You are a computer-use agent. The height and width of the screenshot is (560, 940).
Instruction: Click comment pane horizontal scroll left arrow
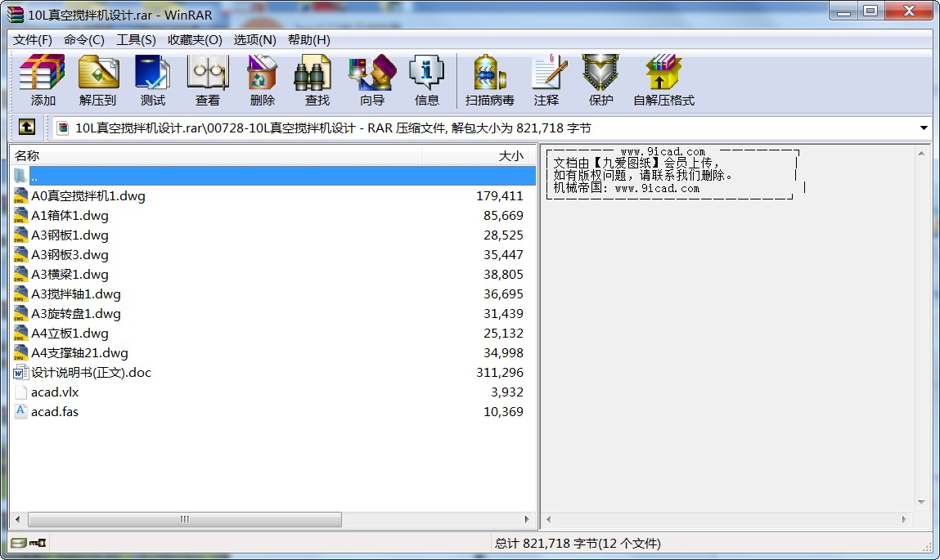tap(548, 519)
